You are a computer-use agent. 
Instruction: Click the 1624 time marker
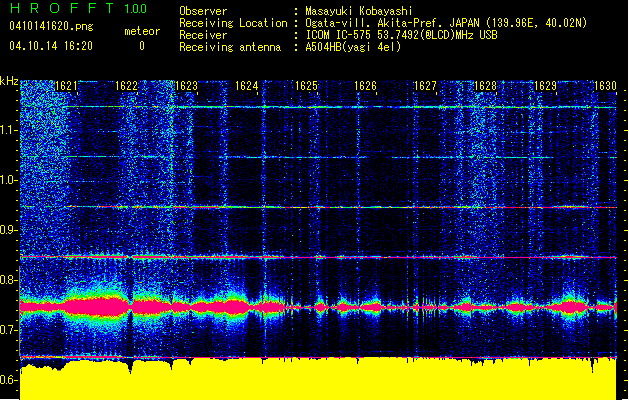click(x=246, y=86)
